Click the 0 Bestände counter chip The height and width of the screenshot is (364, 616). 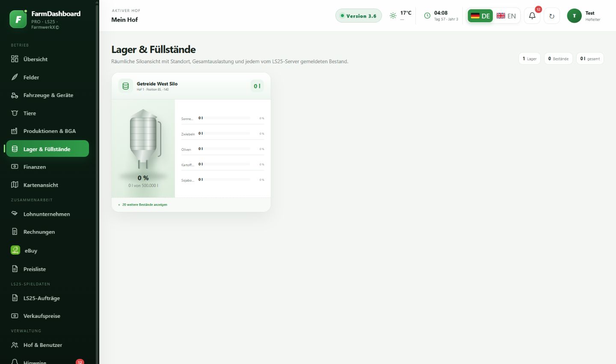[558, 59]
